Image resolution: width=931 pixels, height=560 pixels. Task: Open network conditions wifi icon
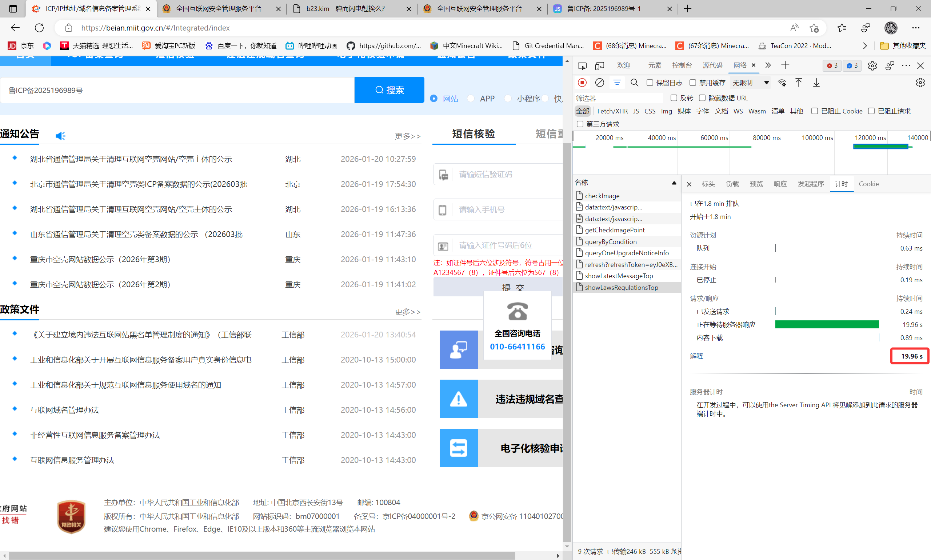[x=782, y=83]
